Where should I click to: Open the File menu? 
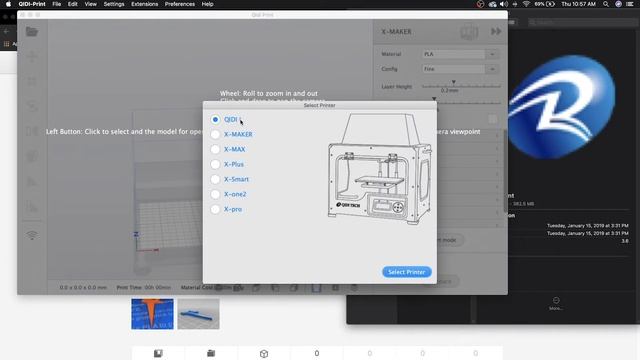(57, 4)
